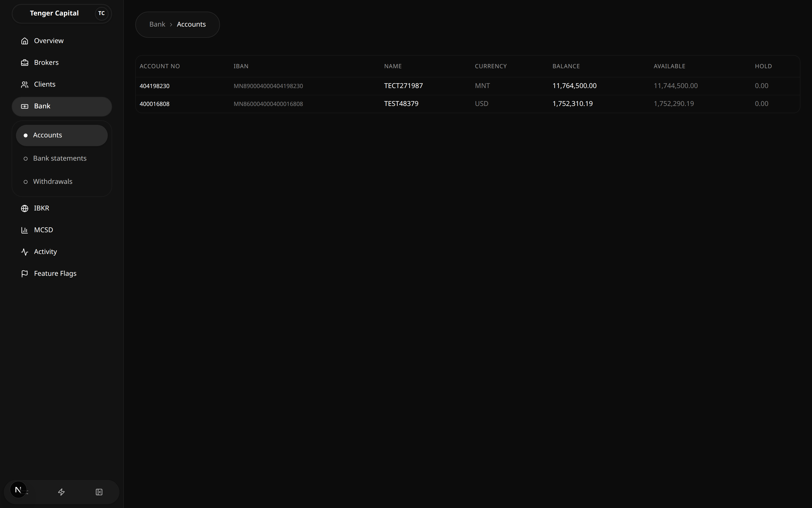812x508 pixels.
Task: Click the Next.js N dev badge
Action: pyautogui.click(x=18, y=490)
